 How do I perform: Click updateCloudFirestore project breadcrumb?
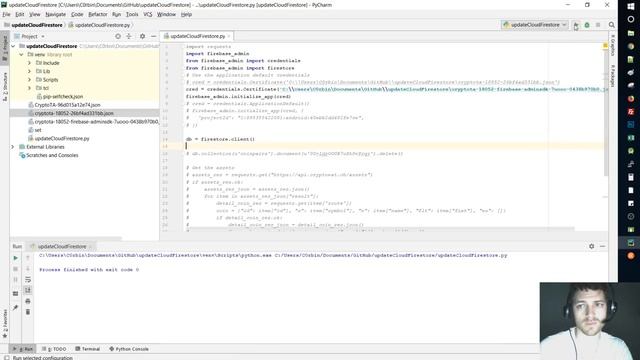33,25
